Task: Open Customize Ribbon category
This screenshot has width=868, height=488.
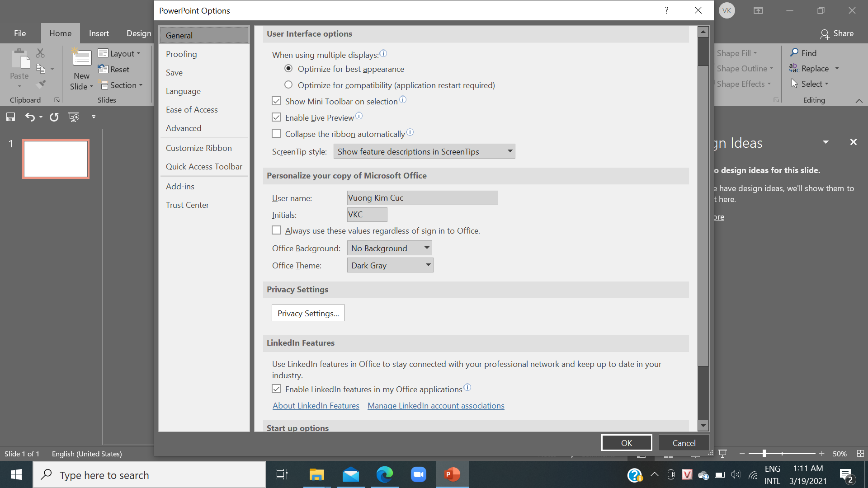Action: click(x=204, y=148)
